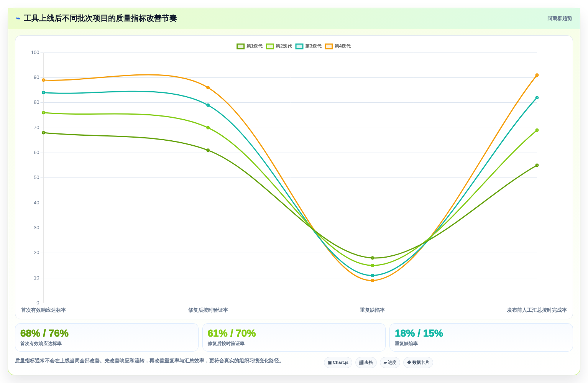
Task: Click the x-axis label 修复后按时验证率
Action: [x=208, y=310]
